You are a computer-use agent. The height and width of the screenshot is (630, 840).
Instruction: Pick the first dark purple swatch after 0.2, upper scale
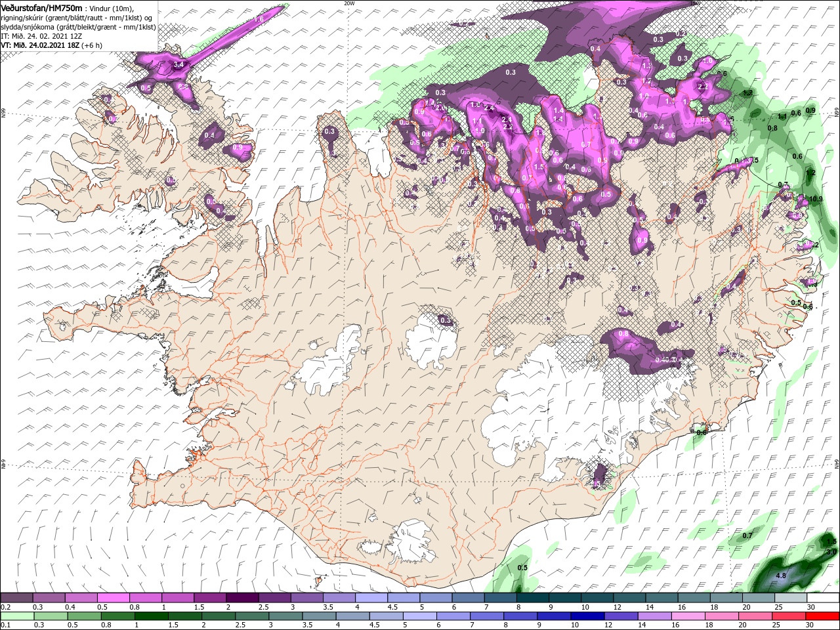(16, 598)
